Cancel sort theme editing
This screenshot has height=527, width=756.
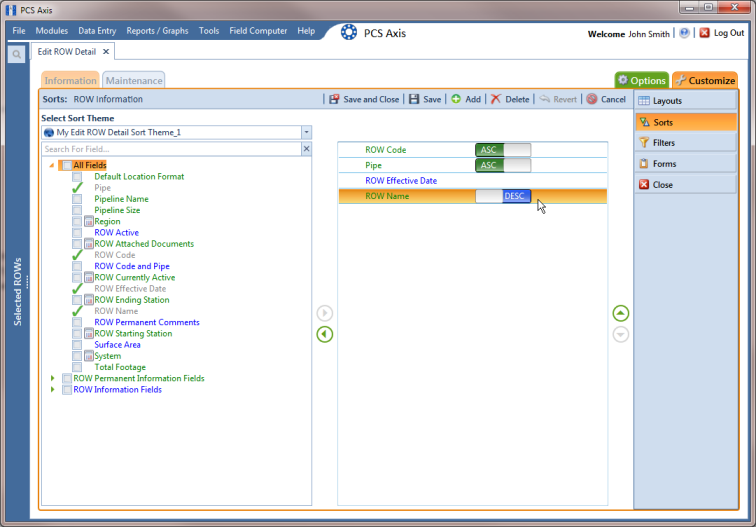[x=606, y=99]
